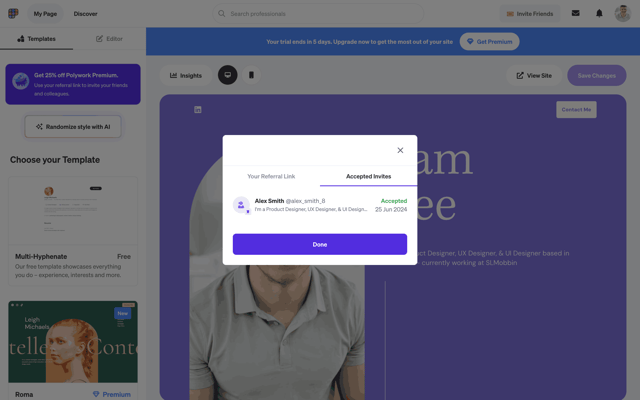
Task: Switch to desktop preview mode icon
Action: (228, 75)
